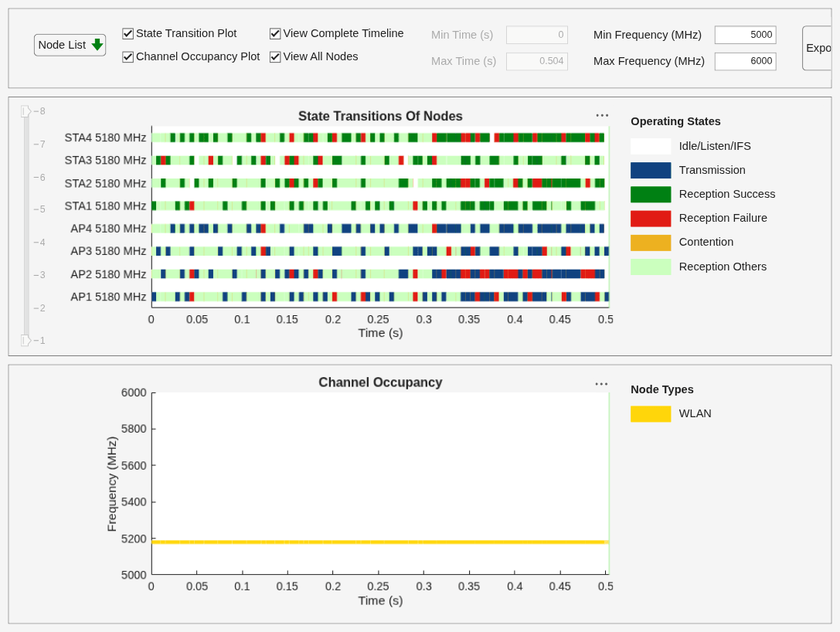Click the WLAN node type swatch
The image size is (840, 632).
pyautogui.click(x=651, y=414)
